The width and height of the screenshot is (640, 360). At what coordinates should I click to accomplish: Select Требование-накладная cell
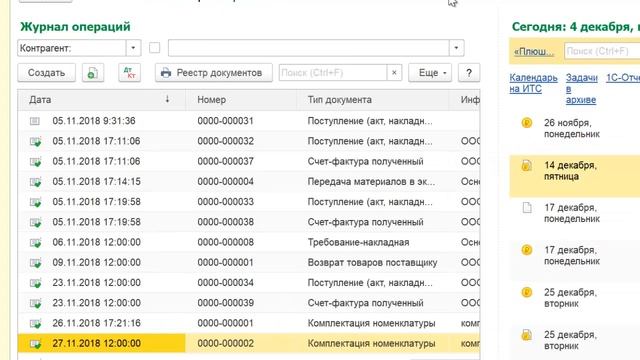pyautogui.click(x=358, y=242)
